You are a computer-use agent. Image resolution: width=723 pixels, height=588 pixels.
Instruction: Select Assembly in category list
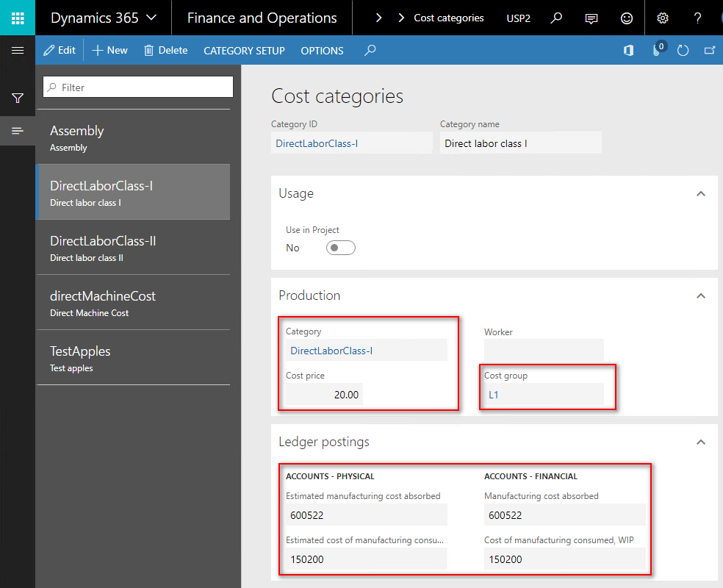click(133, 137)
